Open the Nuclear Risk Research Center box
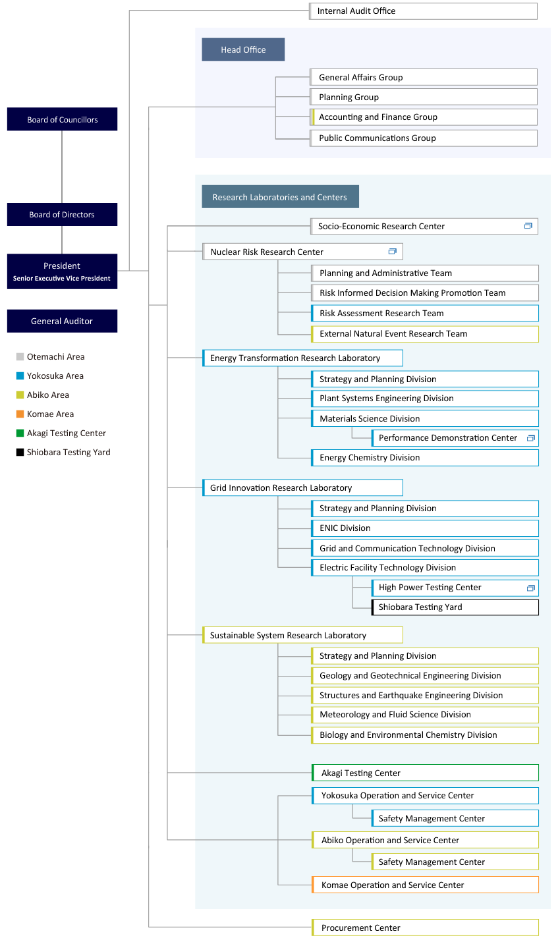 tap(302, 252)
